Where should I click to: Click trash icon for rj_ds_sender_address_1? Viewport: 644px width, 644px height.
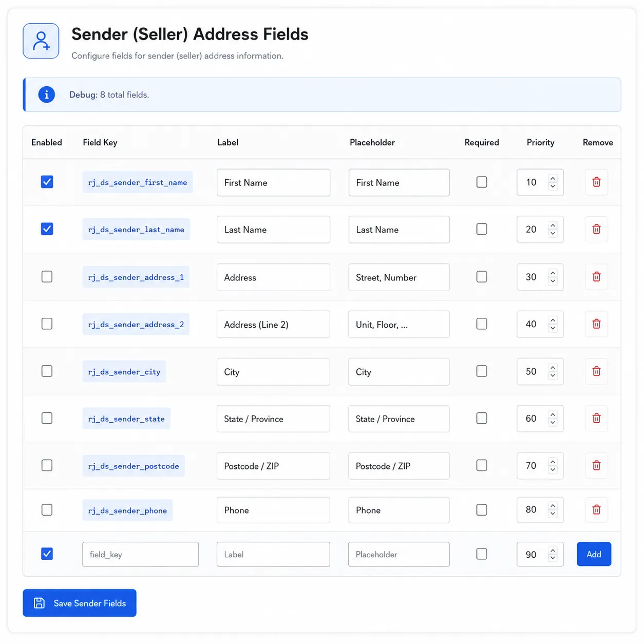tap(596, 277)
